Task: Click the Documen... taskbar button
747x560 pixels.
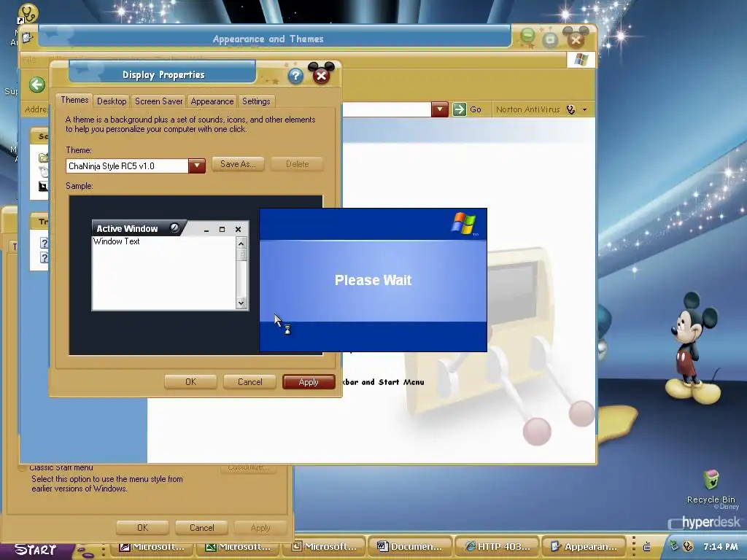Action: pos(410,547)
